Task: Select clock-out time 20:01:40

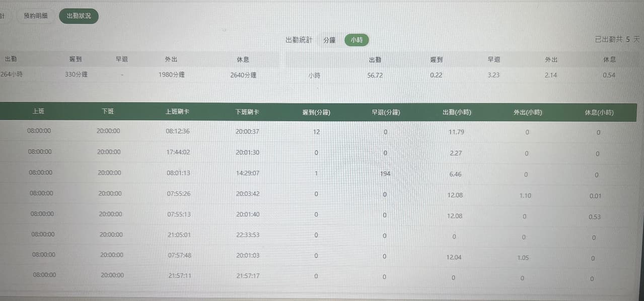Action: pos(248,214)
